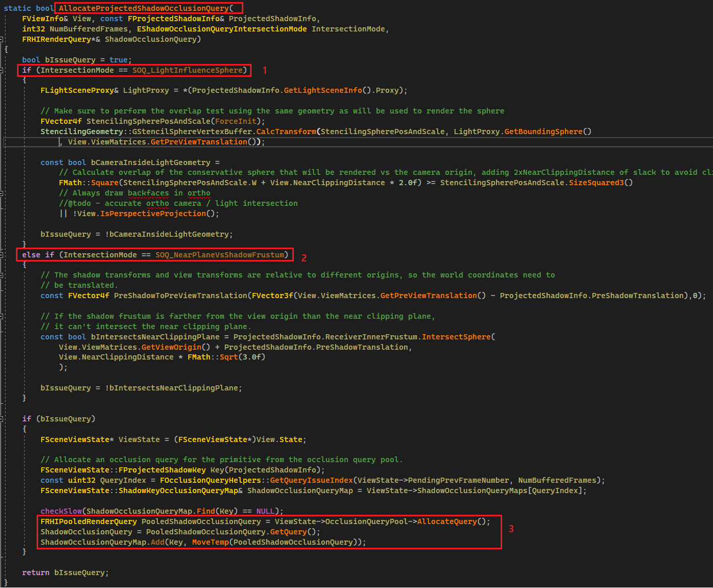Click the 'Allocate an occlusion query' comment

click(222, 460)
